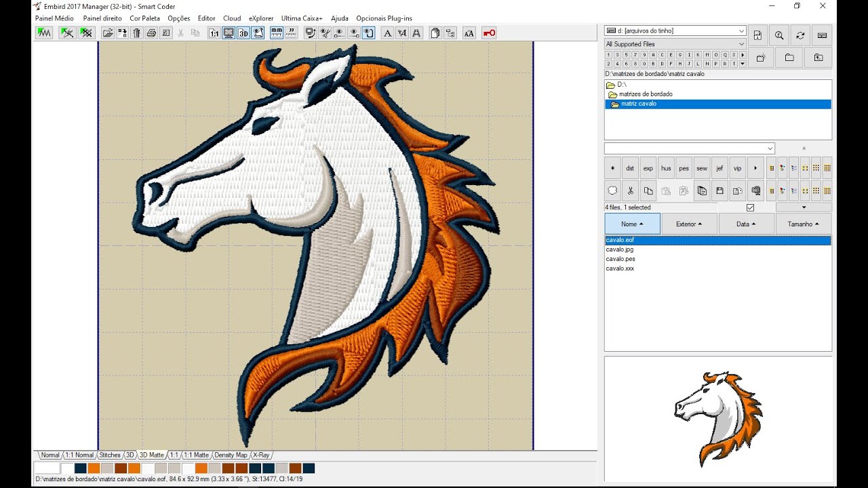This screenshot has height=488, width=868.
Task: Click the trash can delete icon
Action: [136, 33]
